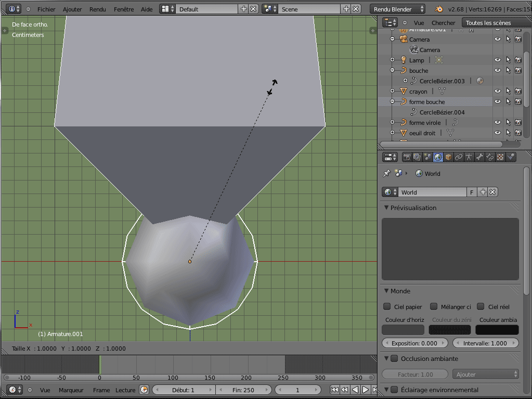Open the Toutes les scènes display dropdown
This screenshot has width=532, height=399.
click(x=496, y=23)
